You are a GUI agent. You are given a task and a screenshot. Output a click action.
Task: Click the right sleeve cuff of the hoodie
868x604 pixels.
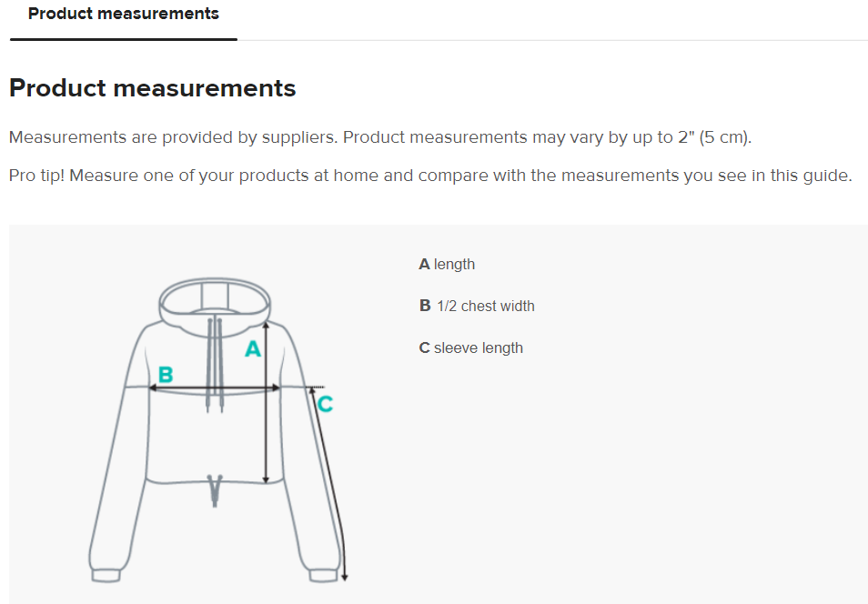323,576
